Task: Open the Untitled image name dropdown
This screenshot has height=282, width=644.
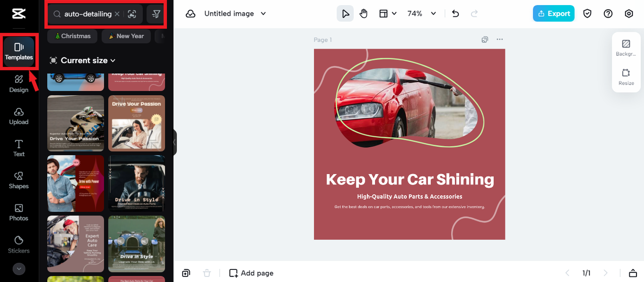Action: tap(235, 14)
